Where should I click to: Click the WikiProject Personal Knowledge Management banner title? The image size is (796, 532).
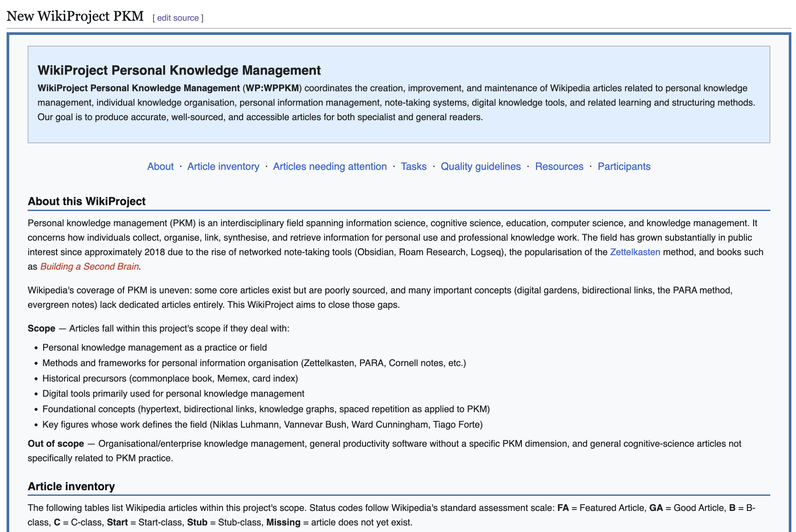(179, 70)
